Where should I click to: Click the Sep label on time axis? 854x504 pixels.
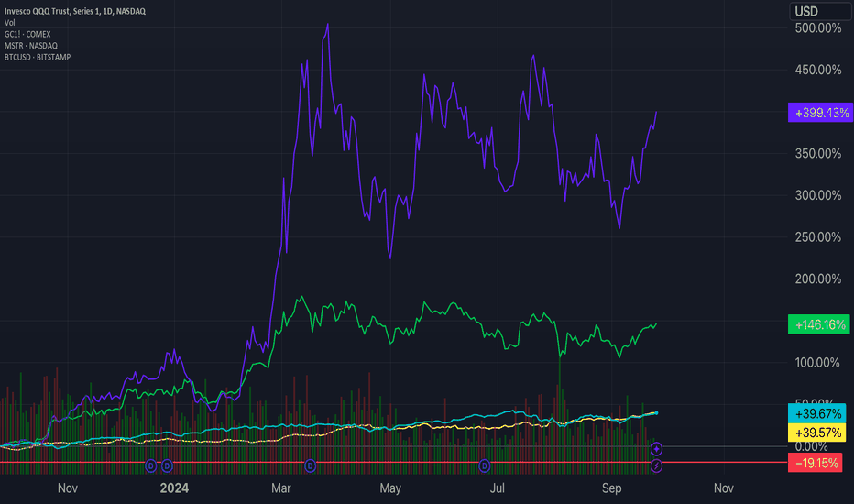611,488
